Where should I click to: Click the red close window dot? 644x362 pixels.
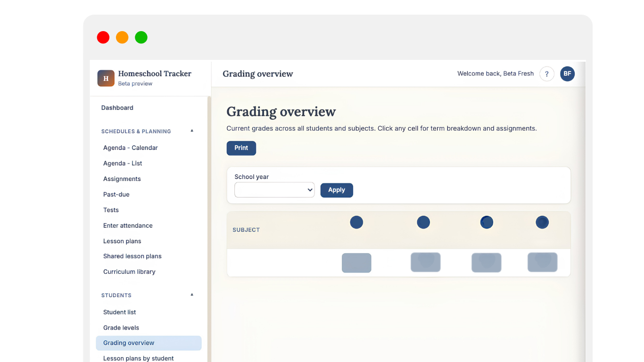coord(103,37)
